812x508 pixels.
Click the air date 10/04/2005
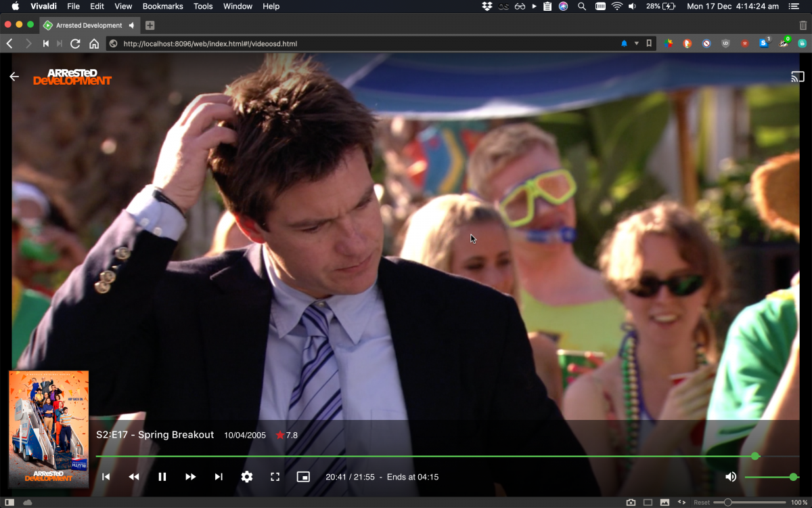pos(245,435)
